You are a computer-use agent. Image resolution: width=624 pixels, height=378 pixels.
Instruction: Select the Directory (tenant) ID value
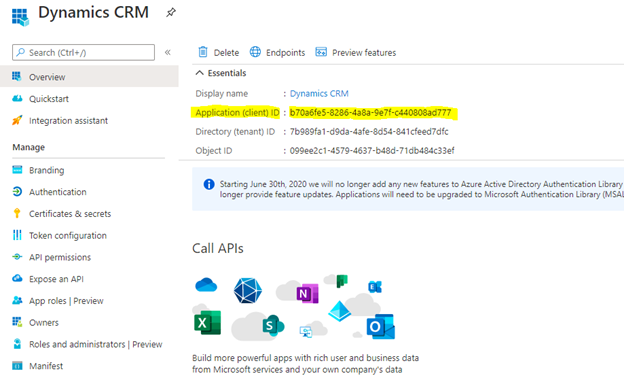coord(369,132)
